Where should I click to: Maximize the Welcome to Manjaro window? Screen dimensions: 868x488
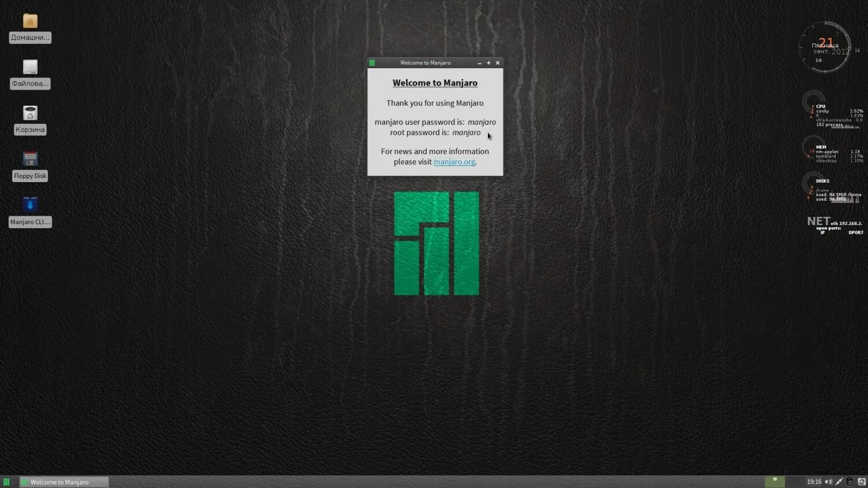(488, 63)
